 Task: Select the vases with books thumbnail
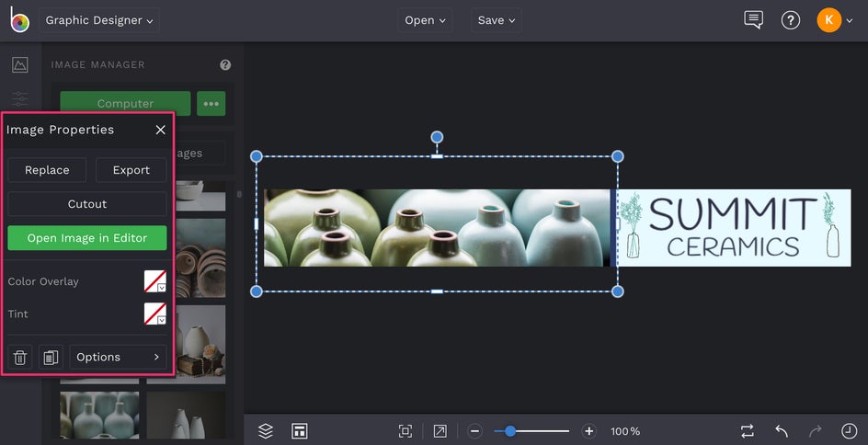pos(200,344)
